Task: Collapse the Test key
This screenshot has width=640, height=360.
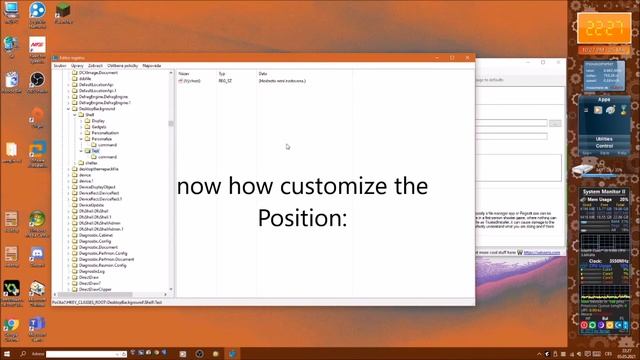Action: [81, 151]
